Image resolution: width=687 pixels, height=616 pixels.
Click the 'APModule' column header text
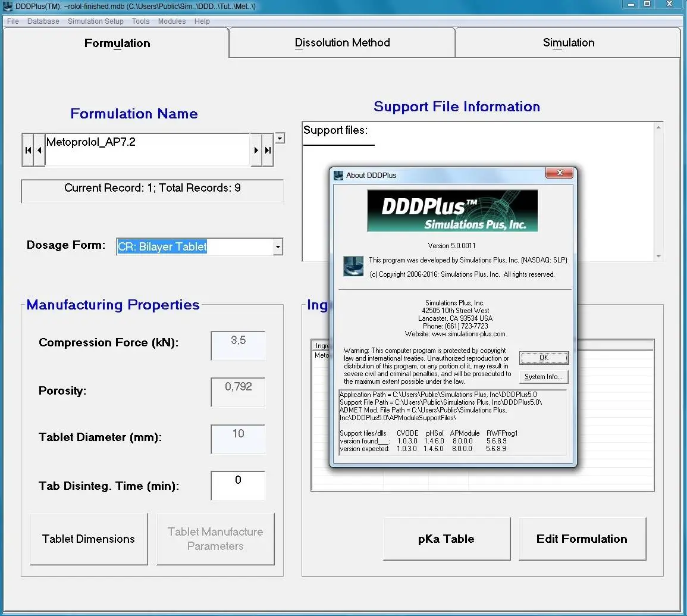coord(465,433)
